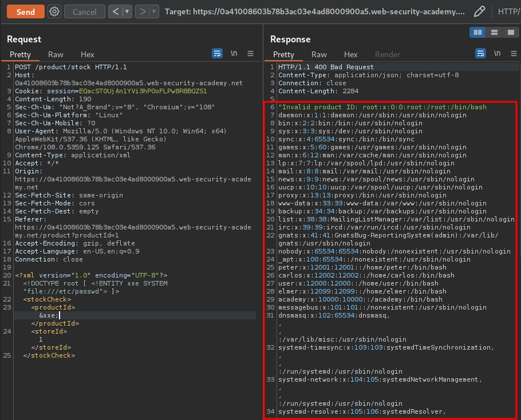Click Content-Type: application/xml header line
The height and width of the screenshot is (420, 521).
pos(73,155)
